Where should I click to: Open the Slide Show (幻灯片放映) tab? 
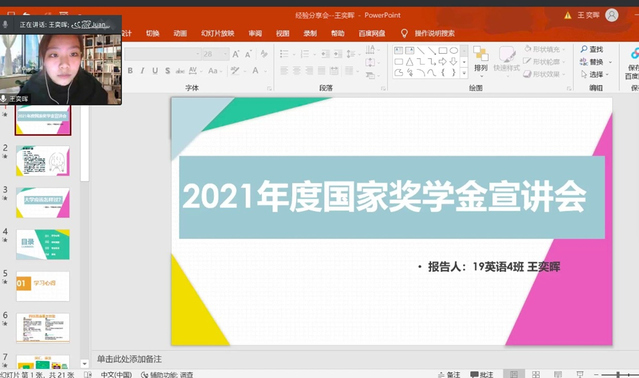coord(218,33)
